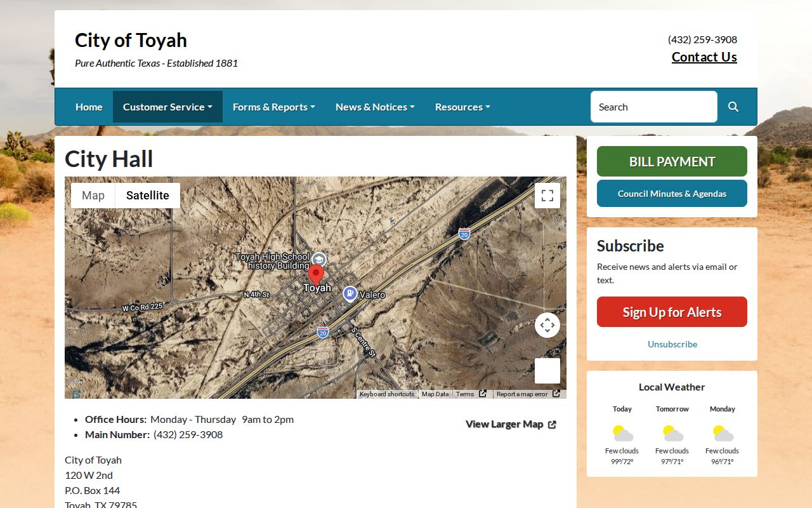
Task: Switch map to Map view
Action: click(x=93, y=196)
